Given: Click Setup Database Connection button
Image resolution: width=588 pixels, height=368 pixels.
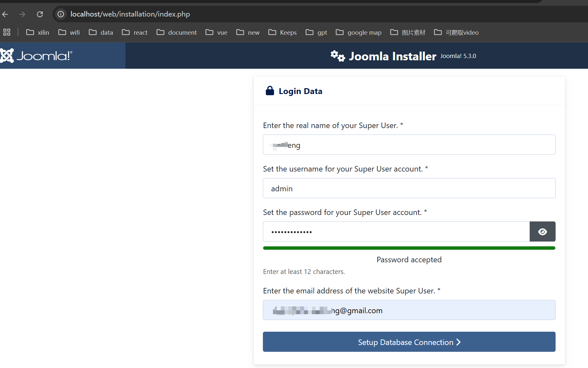Looking at the screenshot, I should [409, 342].
